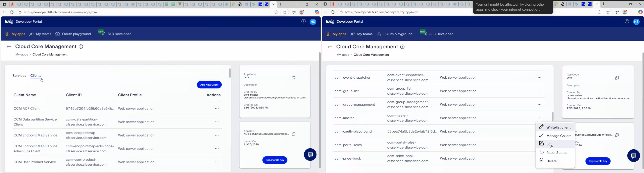The height and width of the screenshot is (173, 644).
Task: Open actions menu for ccm-group-management row
Action: click(x=540, y=105)
